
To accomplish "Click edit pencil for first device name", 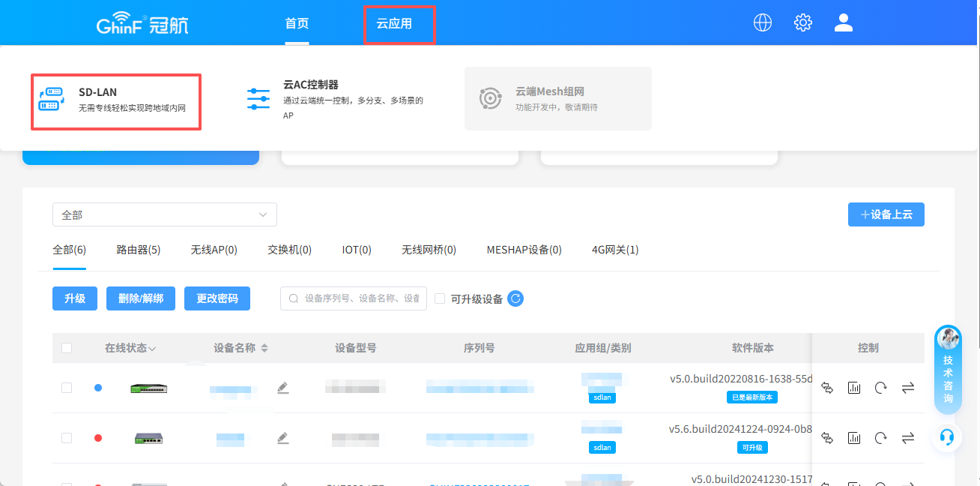I will tap(282, 388).
